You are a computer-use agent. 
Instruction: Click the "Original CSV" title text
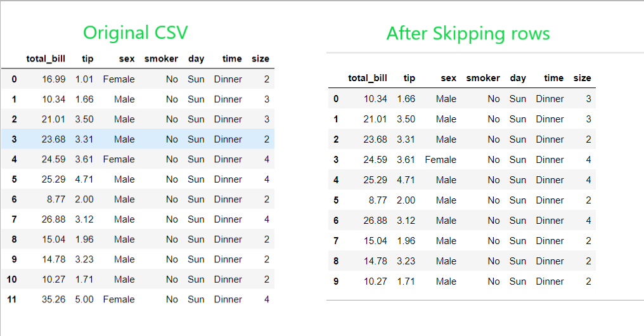(135, 32)
